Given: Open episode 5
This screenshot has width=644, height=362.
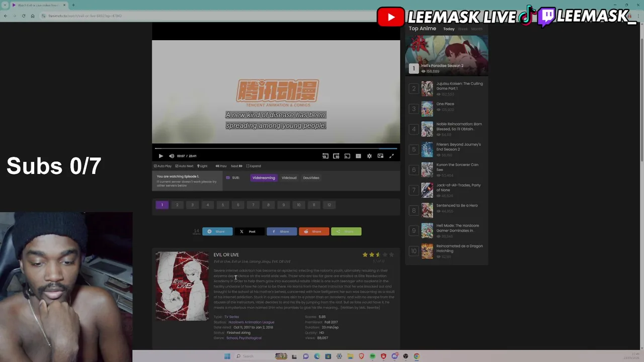Looking at the screenshot, I should pos(223,205).
